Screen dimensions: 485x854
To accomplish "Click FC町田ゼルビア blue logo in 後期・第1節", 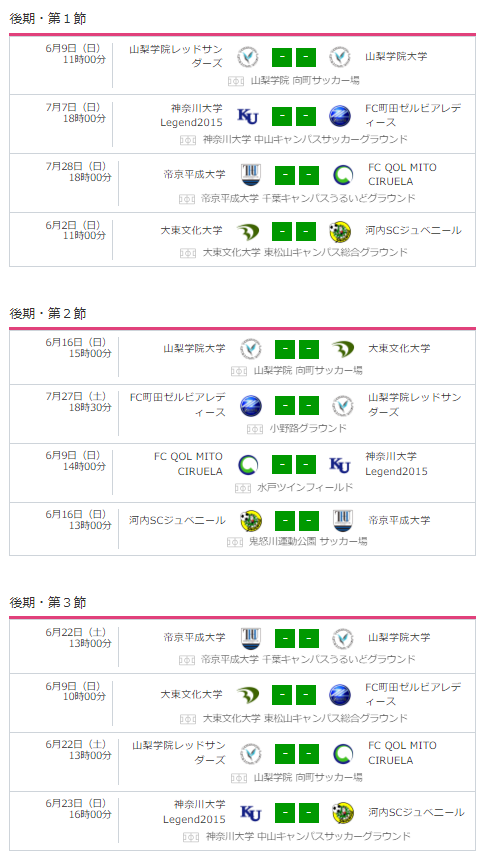I will point(340,116).
